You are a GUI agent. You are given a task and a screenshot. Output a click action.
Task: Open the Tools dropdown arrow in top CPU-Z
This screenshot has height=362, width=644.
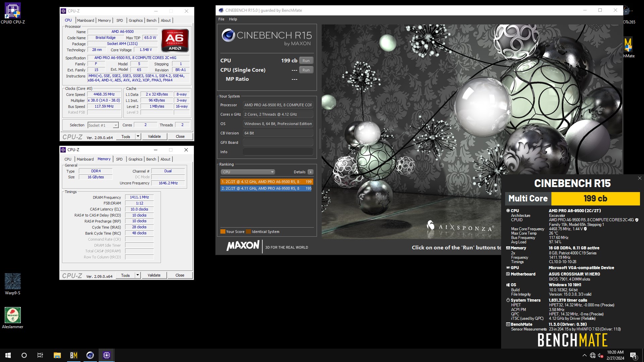coord(138,136)
